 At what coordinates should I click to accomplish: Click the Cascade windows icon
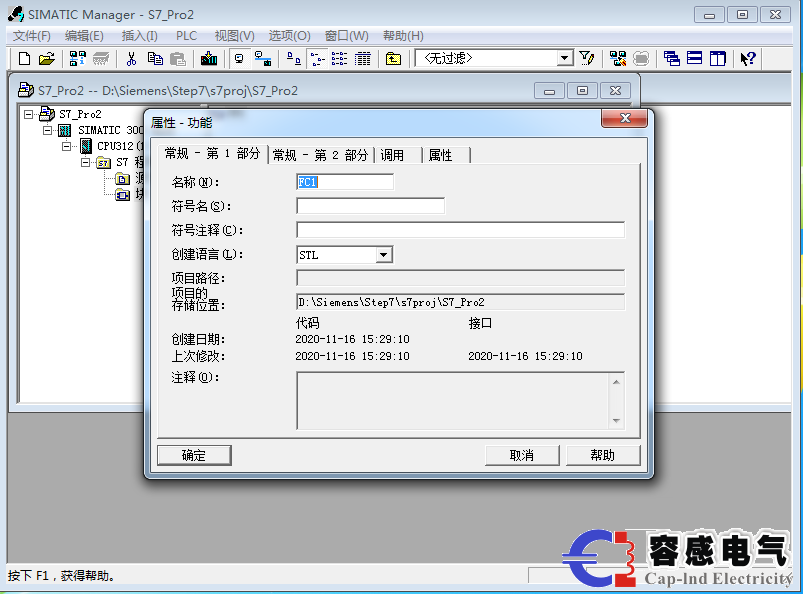[x=671, y=59]
